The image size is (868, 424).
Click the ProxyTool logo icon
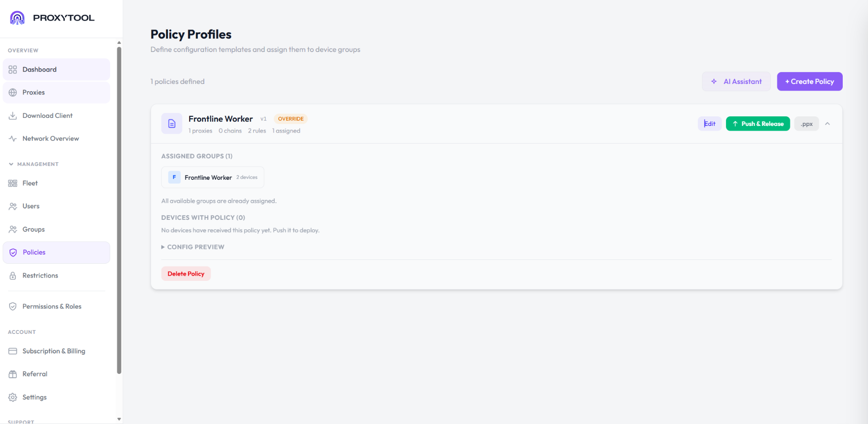[17, 18]
